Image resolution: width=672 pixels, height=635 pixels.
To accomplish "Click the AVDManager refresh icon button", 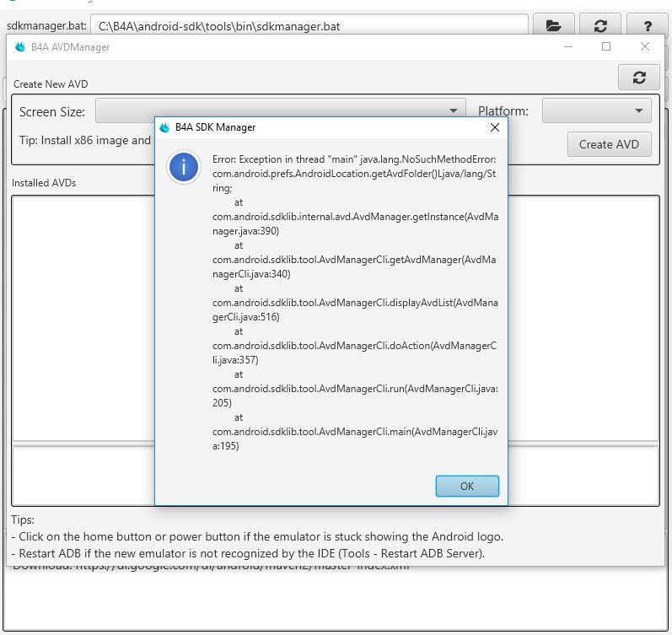I will pyautogui.click(x=638, y=78).
